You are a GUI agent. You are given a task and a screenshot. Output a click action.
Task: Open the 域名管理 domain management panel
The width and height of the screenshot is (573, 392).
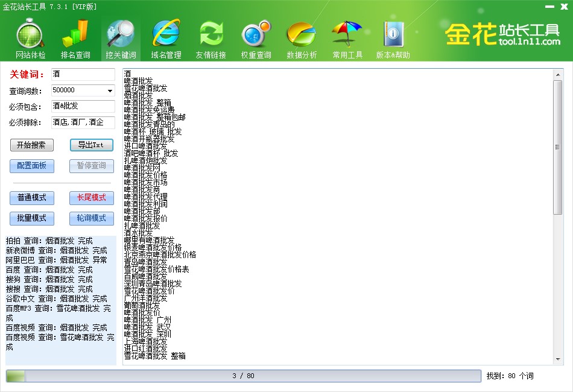[165, 38]
